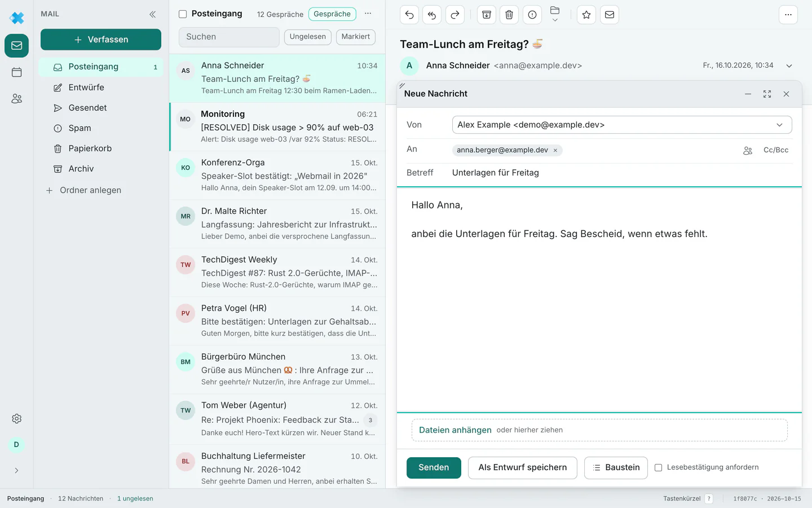Archive the open message using the toolbar icon
The width and height of the screenshot is (812, 508).
pyautogui.click(x=487, y=15)
